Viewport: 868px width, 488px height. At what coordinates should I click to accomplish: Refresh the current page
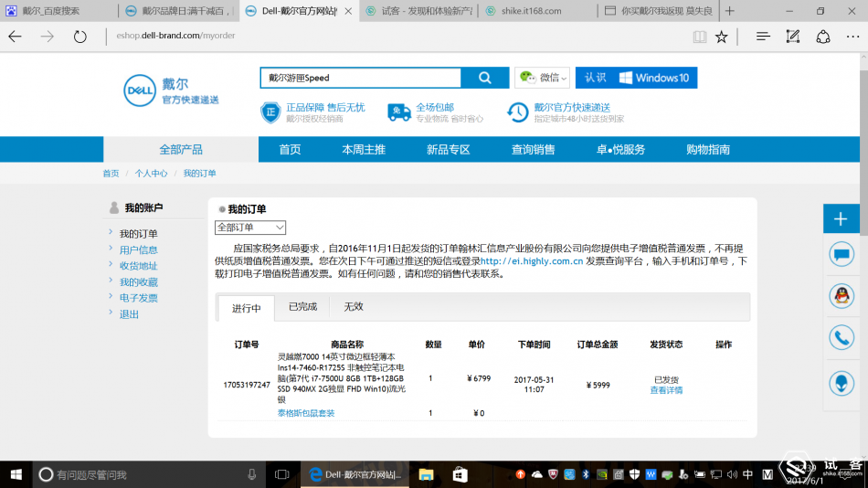[x=80, y=37]
